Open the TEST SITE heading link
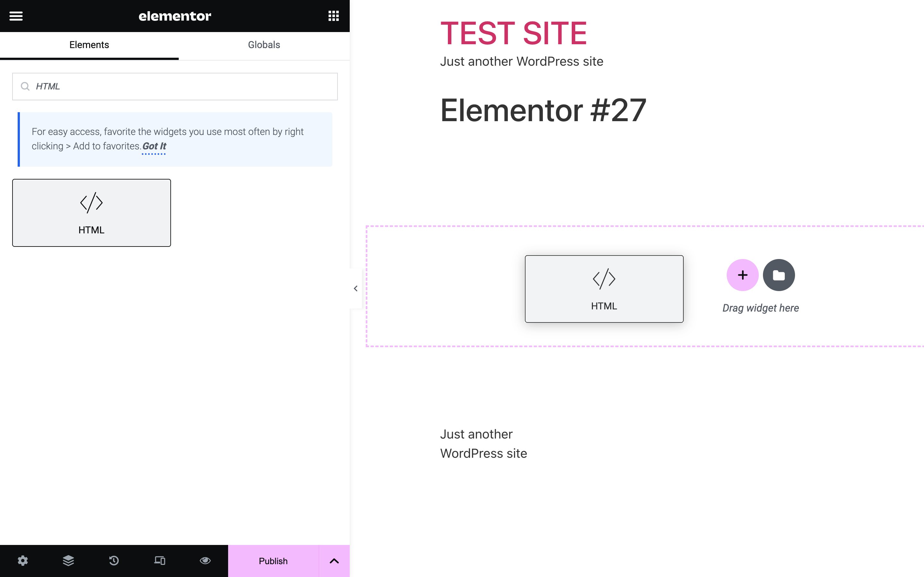The image size is (924, 577). (x=513, y=32)
